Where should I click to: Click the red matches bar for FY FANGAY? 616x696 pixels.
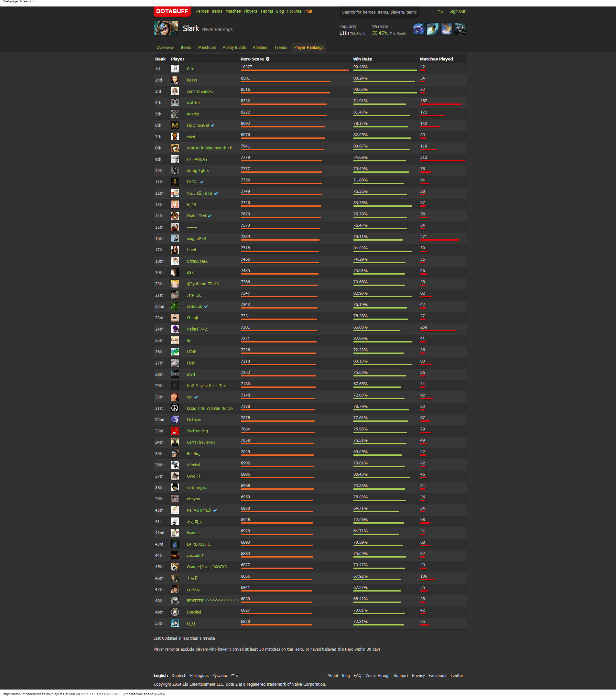click(x=442, y=161)
